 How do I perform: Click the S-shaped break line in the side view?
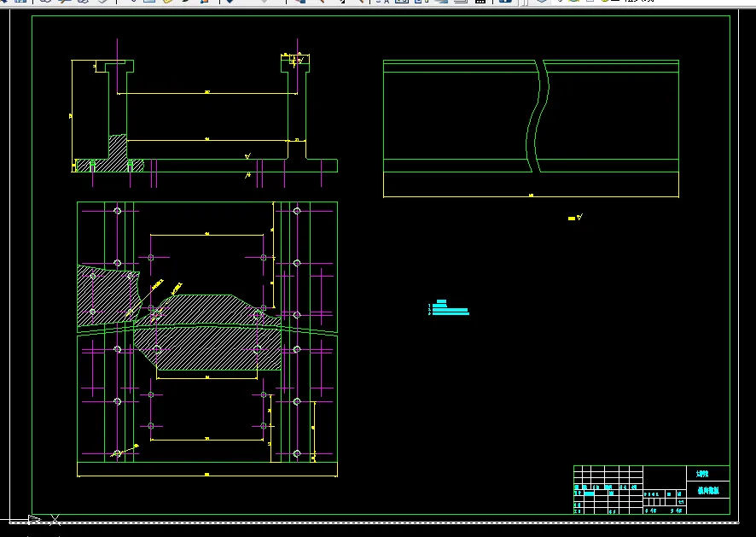point(537,116)
